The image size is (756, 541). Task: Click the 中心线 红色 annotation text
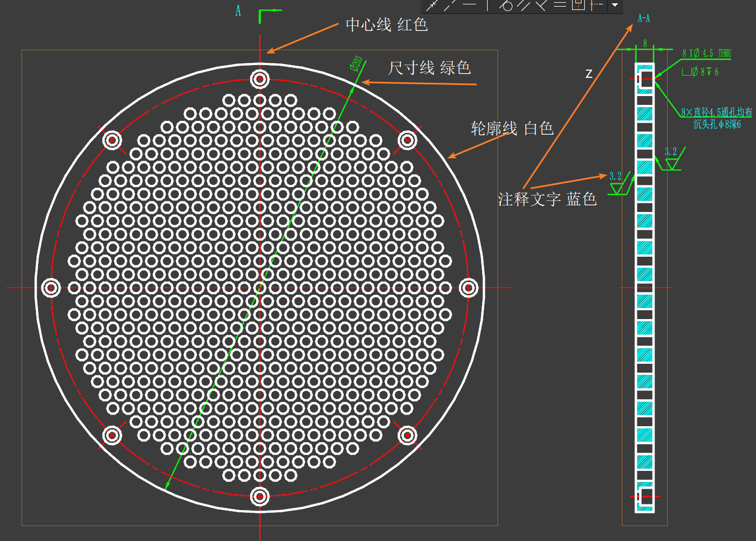click(387, 25)
